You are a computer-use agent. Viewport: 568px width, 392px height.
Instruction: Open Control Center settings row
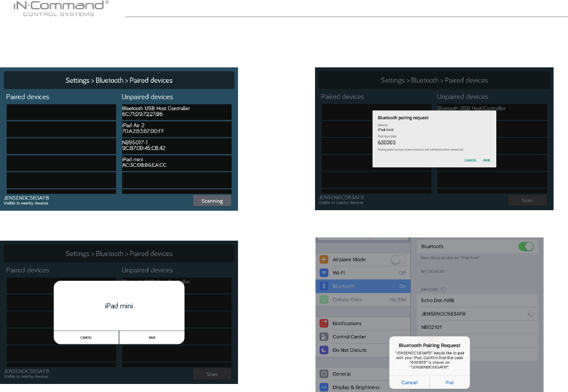tap(363, 336)
